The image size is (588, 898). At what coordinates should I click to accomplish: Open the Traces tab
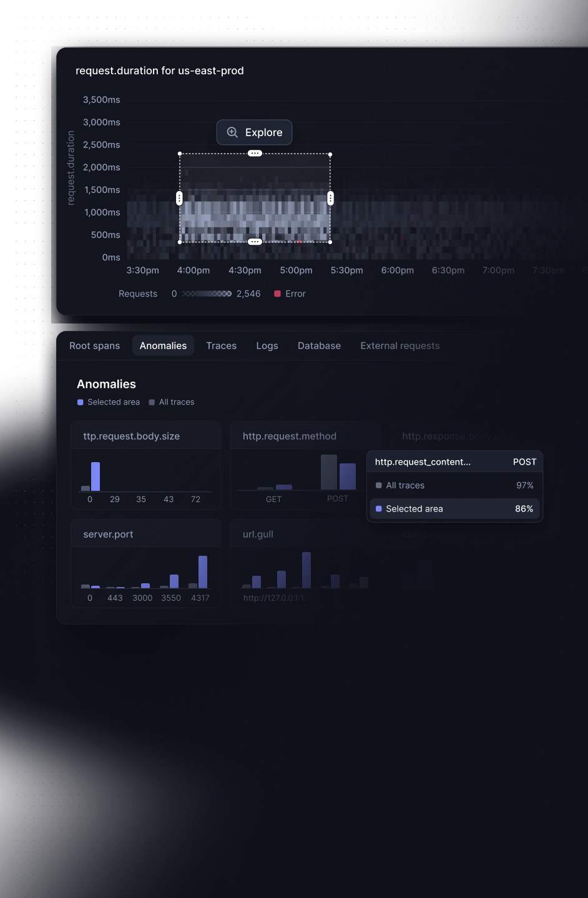(x=221, y=346)
